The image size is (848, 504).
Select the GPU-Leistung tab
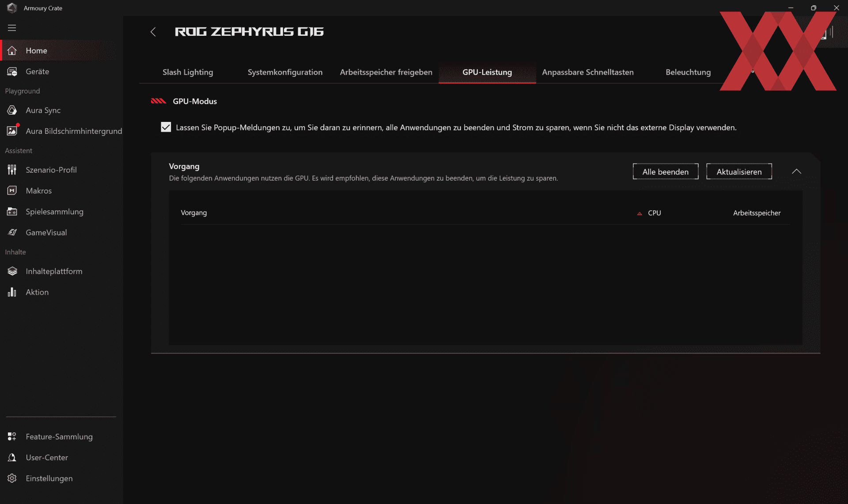(487, 72)
